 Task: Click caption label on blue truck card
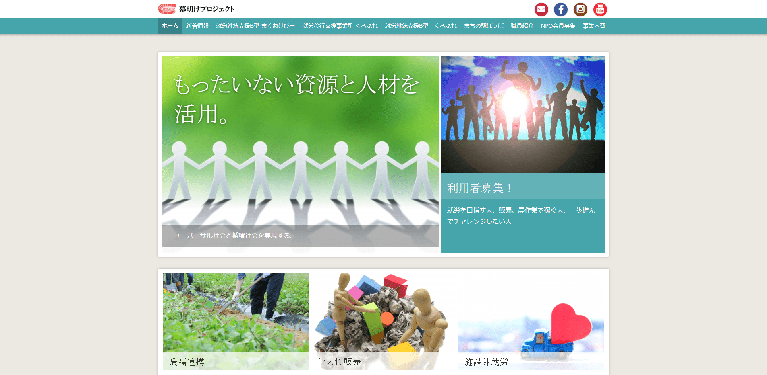pos(531,362)
